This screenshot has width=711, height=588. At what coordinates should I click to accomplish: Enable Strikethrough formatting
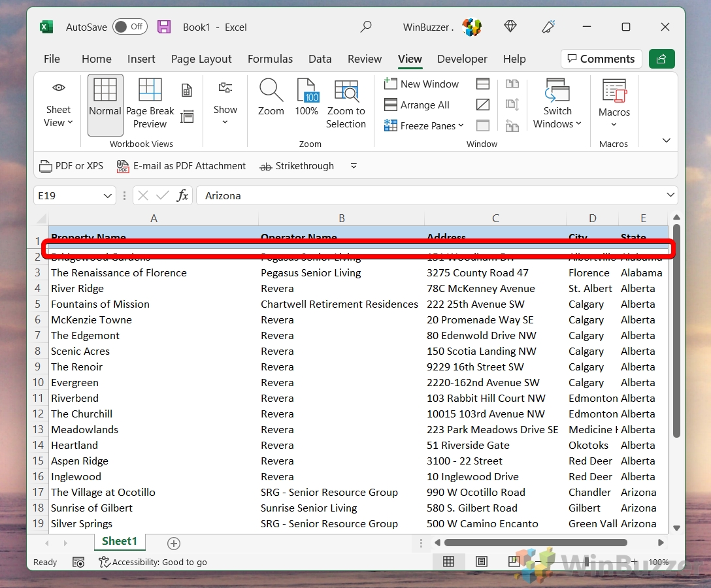click(x=296, y=166)
